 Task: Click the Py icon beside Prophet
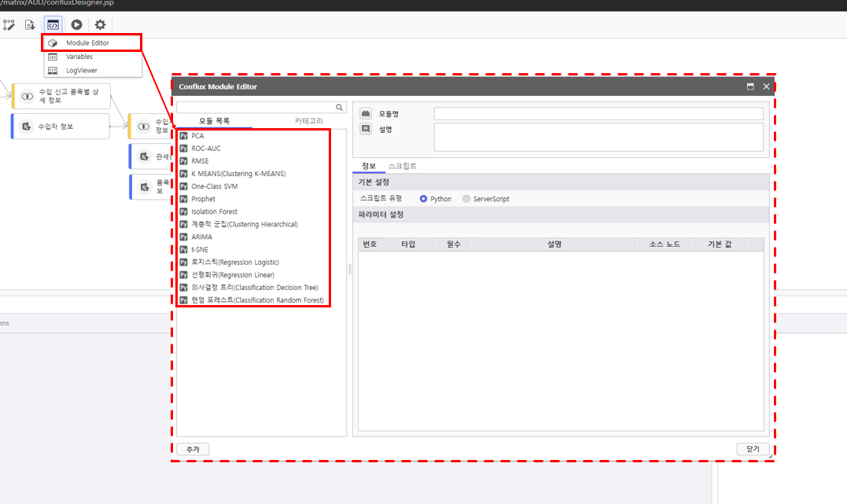pos(183,199)
